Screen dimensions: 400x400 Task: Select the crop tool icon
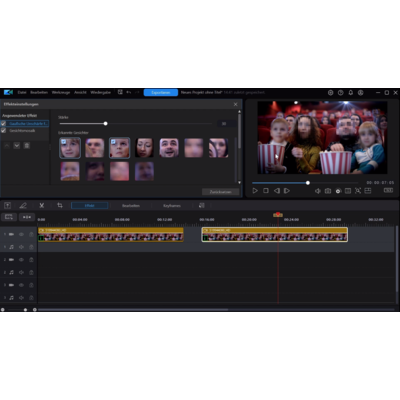click(x=60, y=205)
